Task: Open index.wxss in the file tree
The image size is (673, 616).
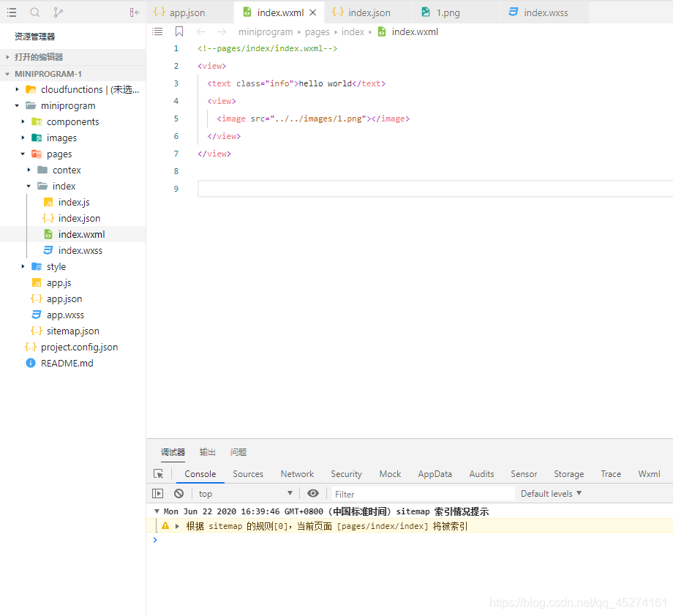Action: tap(73, 251)
